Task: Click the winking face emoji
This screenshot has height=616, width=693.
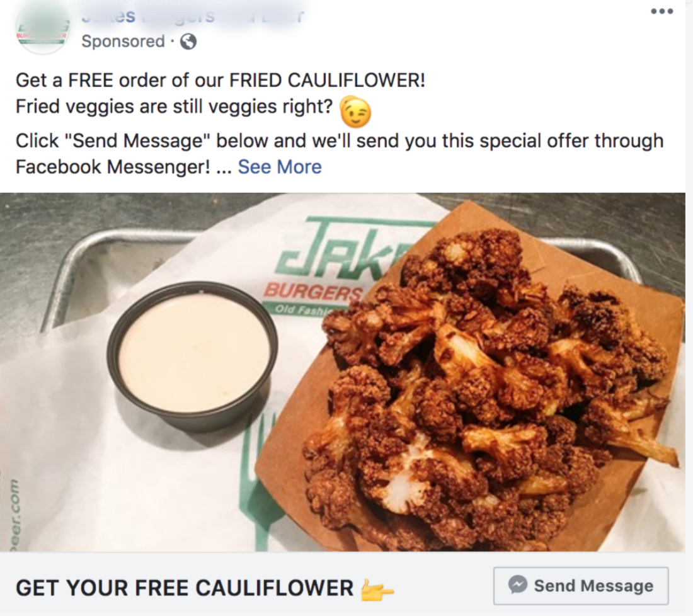Action: (x=355, y=111)
